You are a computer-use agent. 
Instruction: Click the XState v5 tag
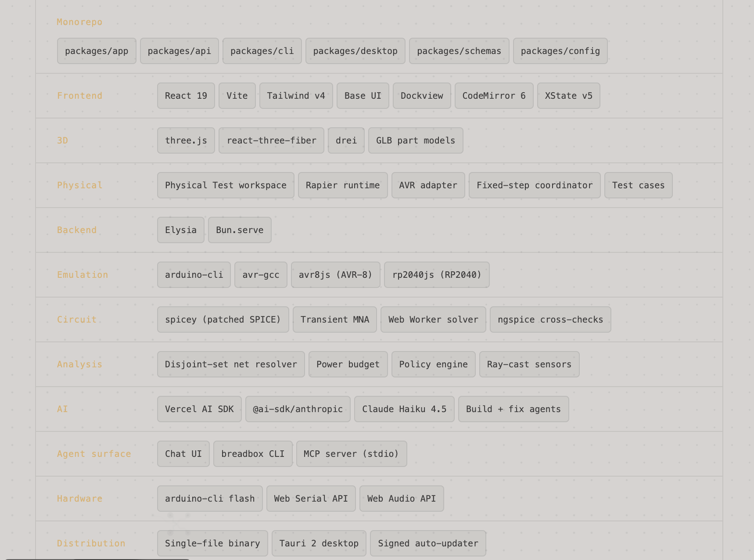pyautogui.click(x=568, y=96)
